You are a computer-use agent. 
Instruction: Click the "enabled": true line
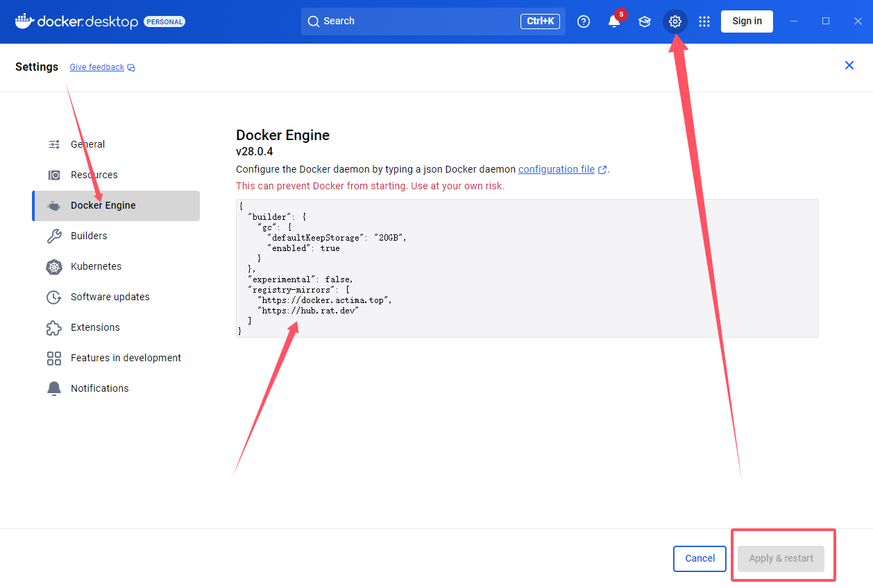point(303,248)
